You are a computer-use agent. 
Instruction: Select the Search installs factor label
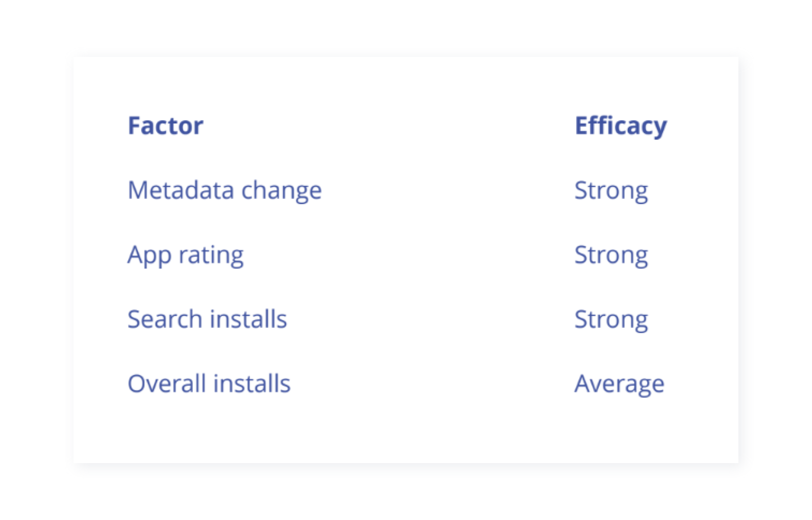[x=207, y=319]
